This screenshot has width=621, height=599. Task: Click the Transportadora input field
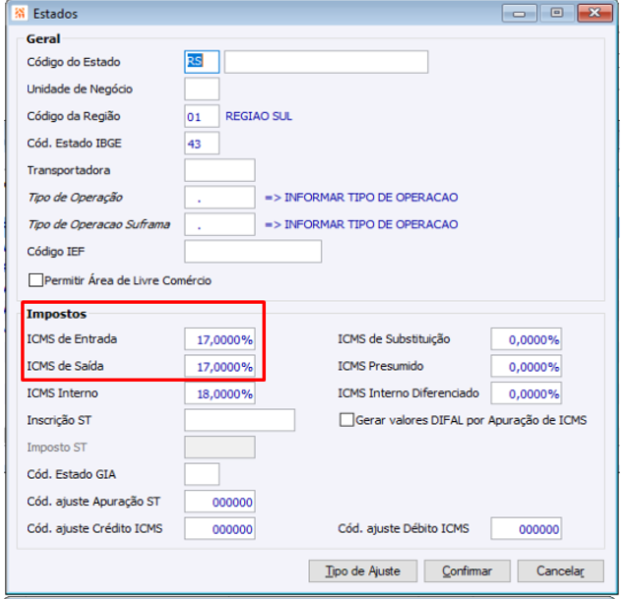click(220, 170)
